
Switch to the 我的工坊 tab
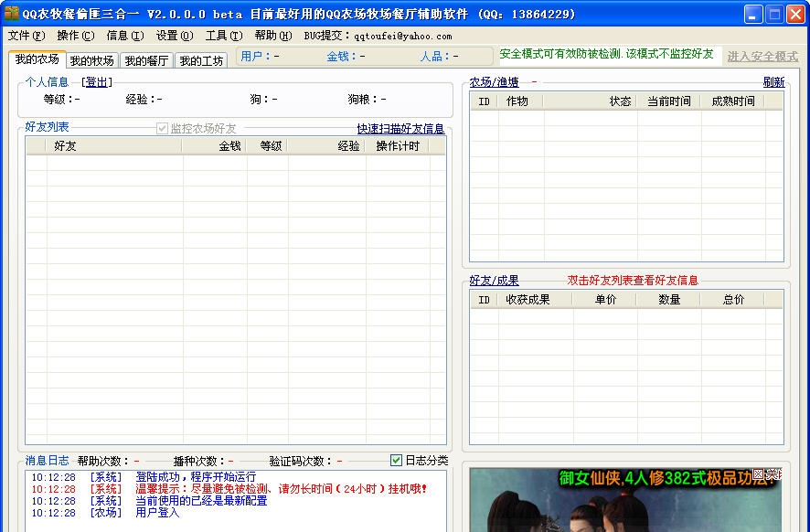tap(199, 59)
